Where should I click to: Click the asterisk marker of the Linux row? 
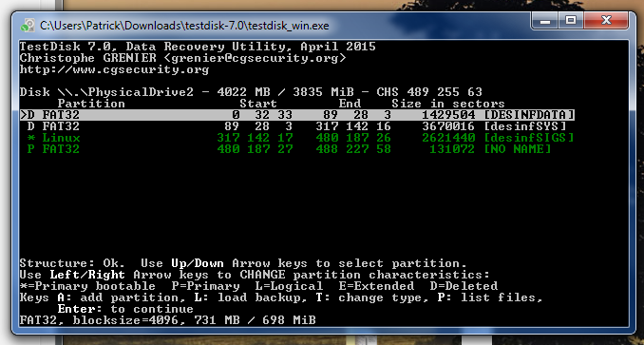click(30, 138)
